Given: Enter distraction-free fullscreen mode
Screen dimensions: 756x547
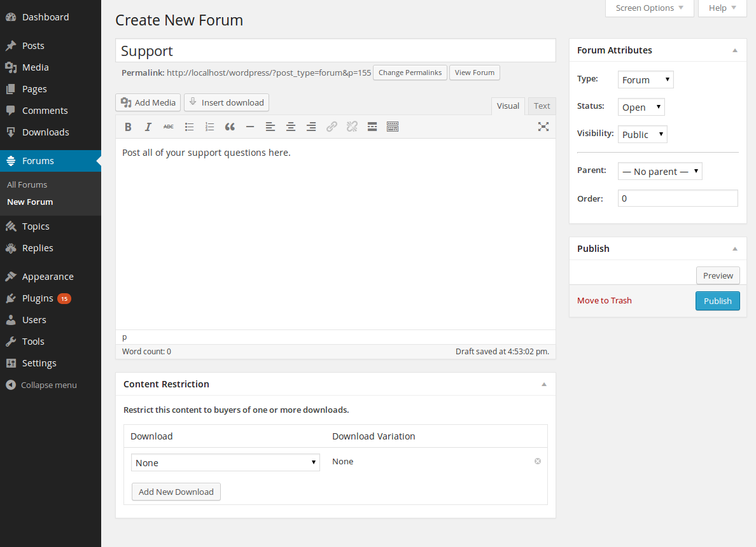Looking at the screenshot, I should click(x=543, y=127).
